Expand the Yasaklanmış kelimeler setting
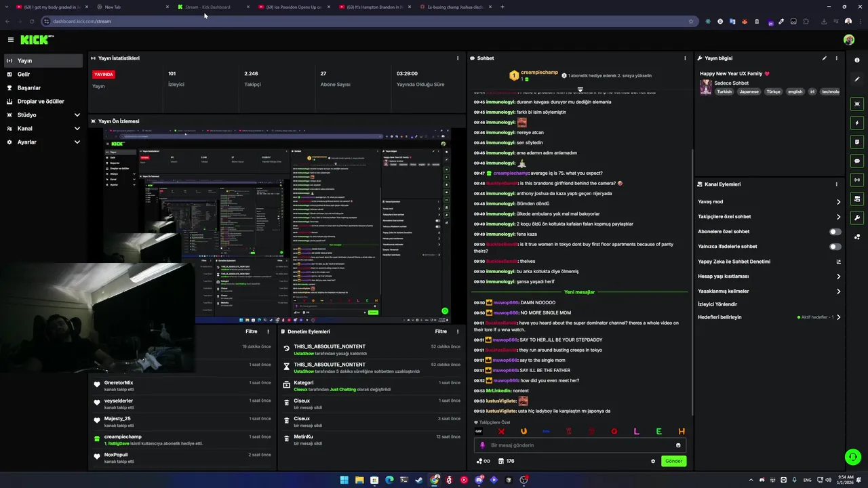The height and width of the screenshot is (488, 868). (x=769, y=291)
